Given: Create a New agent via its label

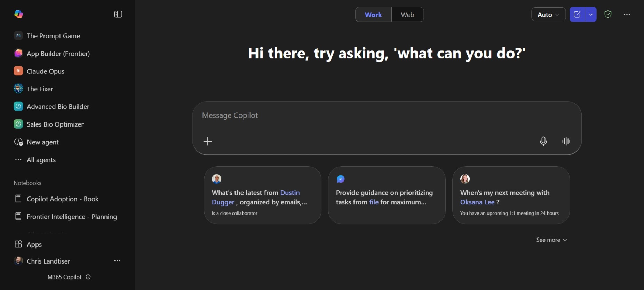Looking at the screenshot, I should (43, 142).
